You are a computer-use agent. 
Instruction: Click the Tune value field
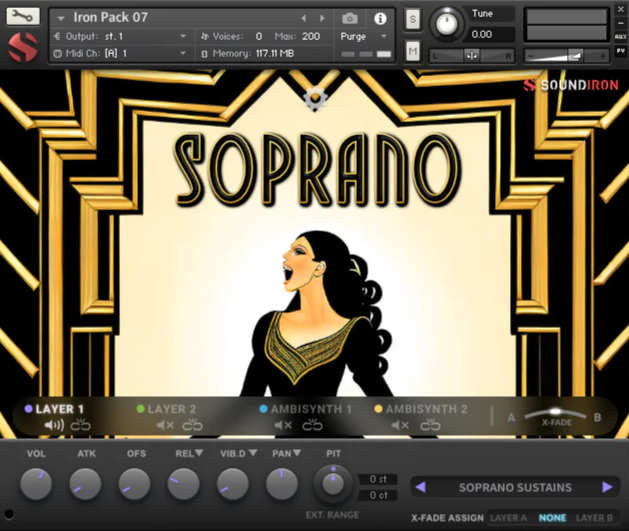pyautogui.click(x=482, y=34)
